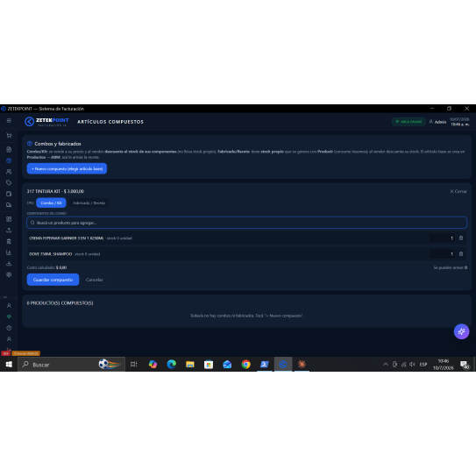This screenshot has height=476, width=476.
Task: Click 'Se pueden armar: 0' text
Action: click(451, 267)
